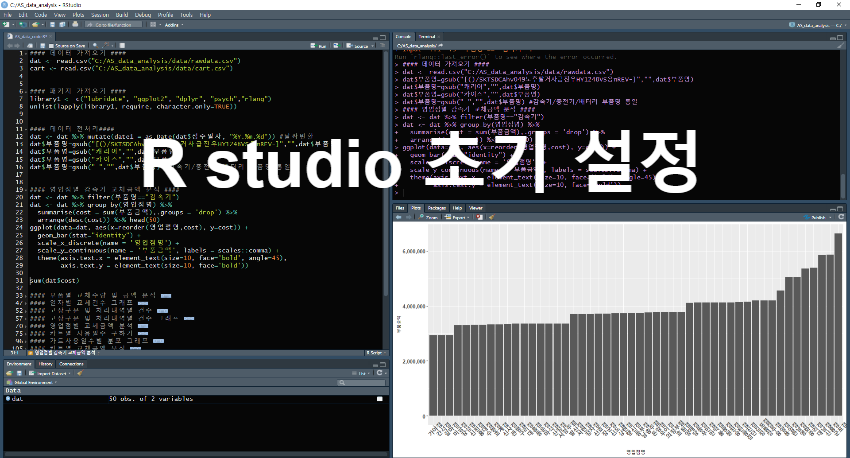The height and width of the screenshot is (458, 850).
Task: Click the Compile Report notebook icon
Action: pyautogui.click(x=123, y=46)
